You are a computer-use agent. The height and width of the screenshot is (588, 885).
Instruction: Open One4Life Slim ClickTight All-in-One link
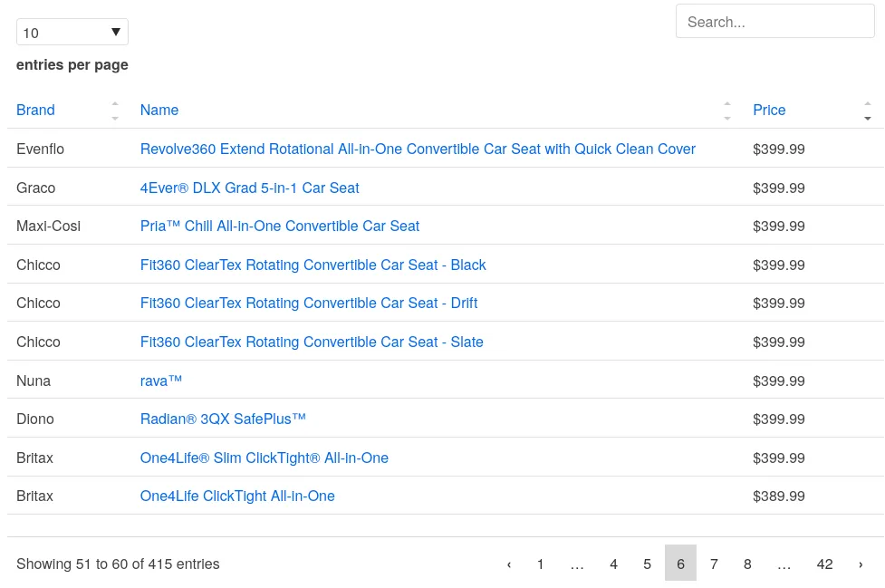(265, 458)
